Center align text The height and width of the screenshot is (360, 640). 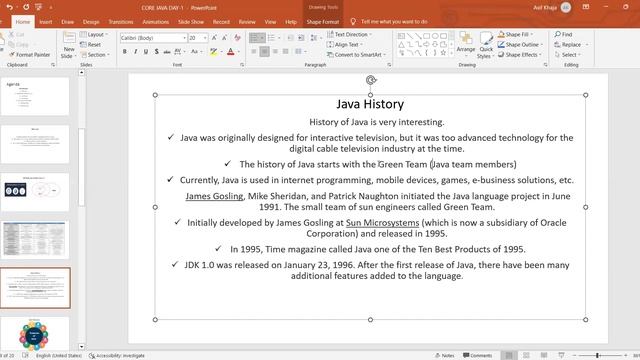(264, 51)
